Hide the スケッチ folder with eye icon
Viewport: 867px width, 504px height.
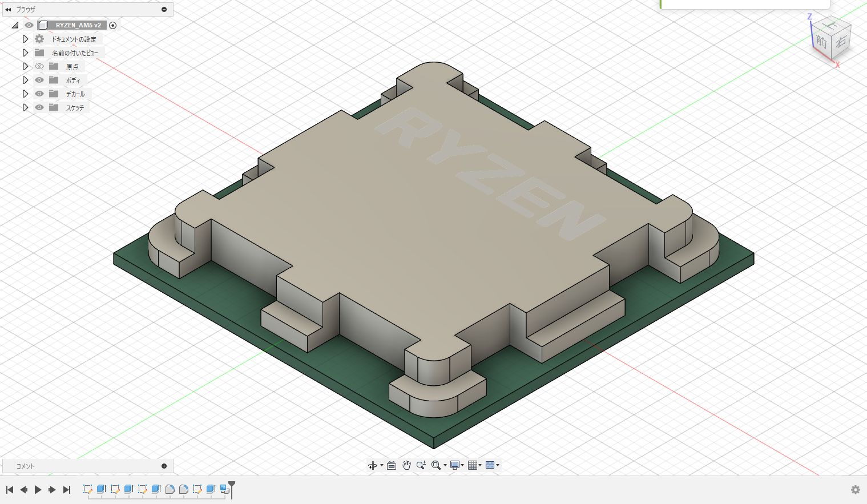(x=39, y=107)
